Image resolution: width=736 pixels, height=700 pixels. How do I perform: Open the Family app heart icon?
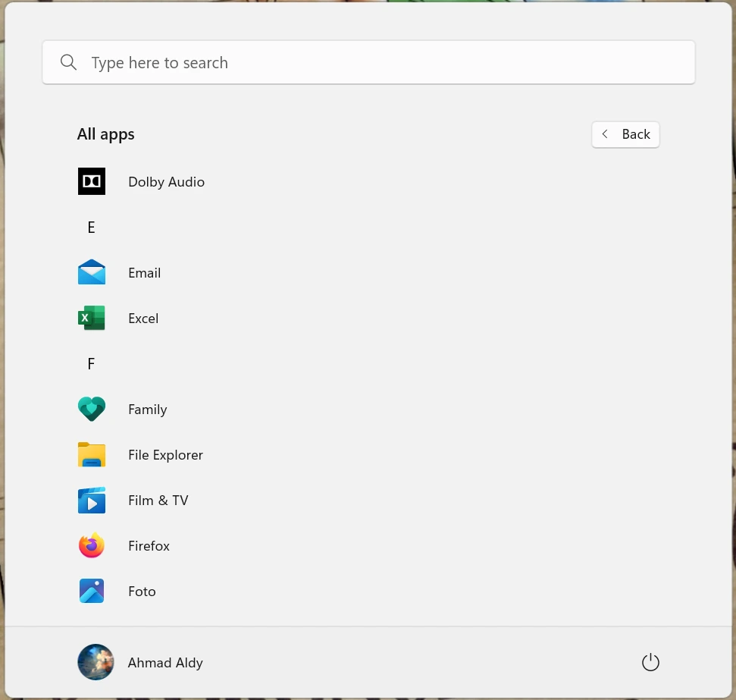point(92,409)
